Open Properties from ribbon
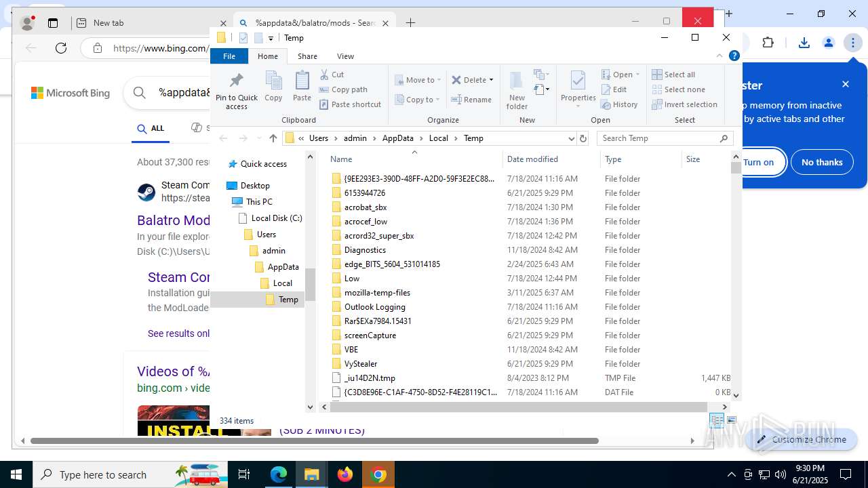 [578, 90]
